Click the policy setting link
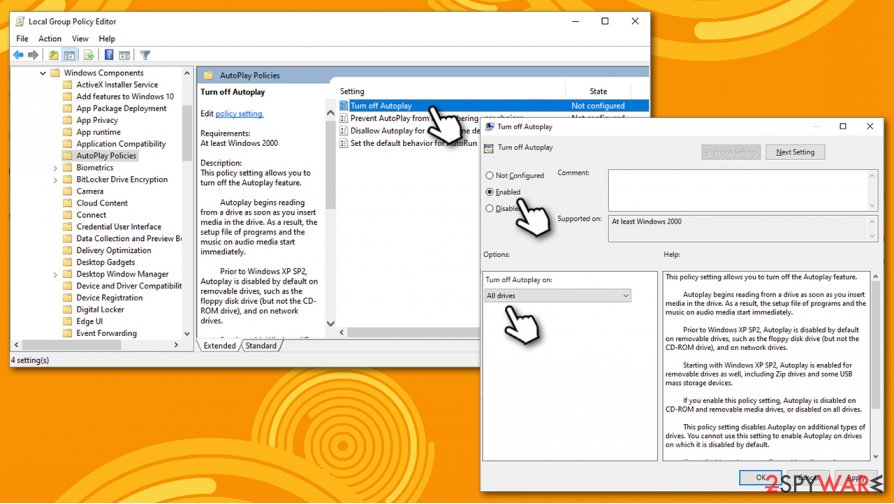This screenshot has height=504, width=894. [239, 113]
